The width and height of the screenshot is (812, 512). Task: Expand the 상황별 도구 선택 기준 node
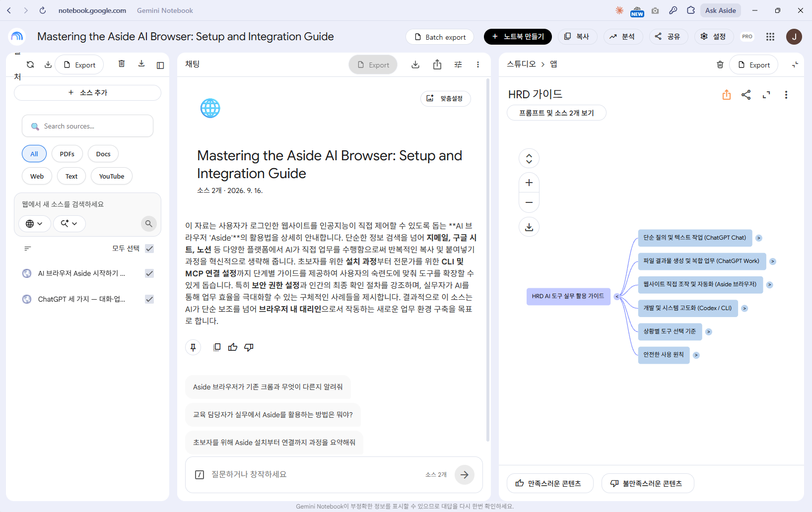709,332
